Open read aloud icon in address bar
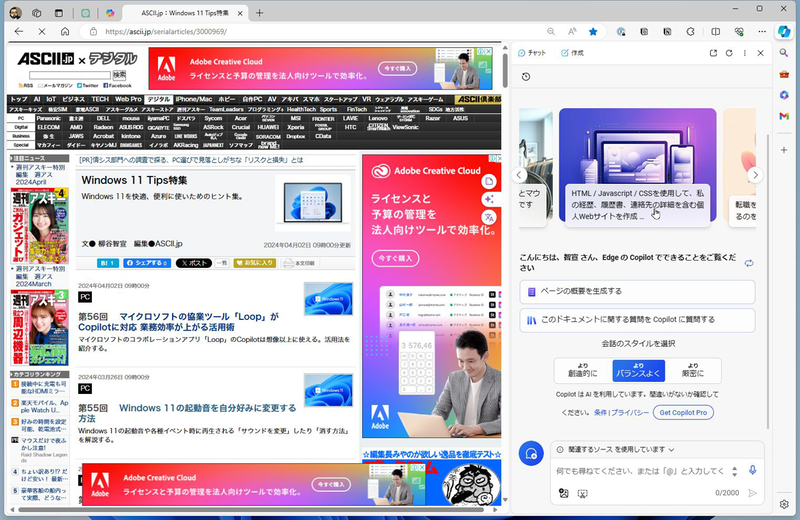The width and height of the screenshot is (800, 520). pyautogui.click(x=572, y=32)
